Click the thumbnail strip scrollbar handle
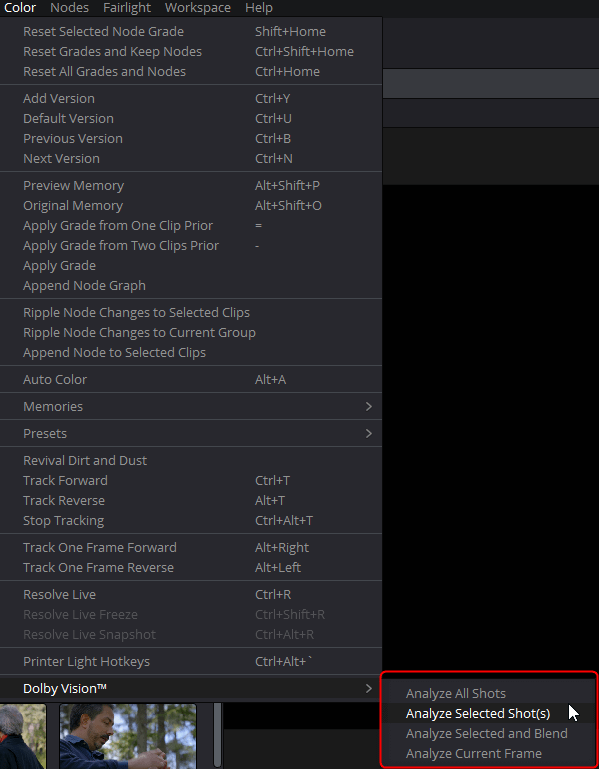 pyautogui.click(x=218, y=735)
